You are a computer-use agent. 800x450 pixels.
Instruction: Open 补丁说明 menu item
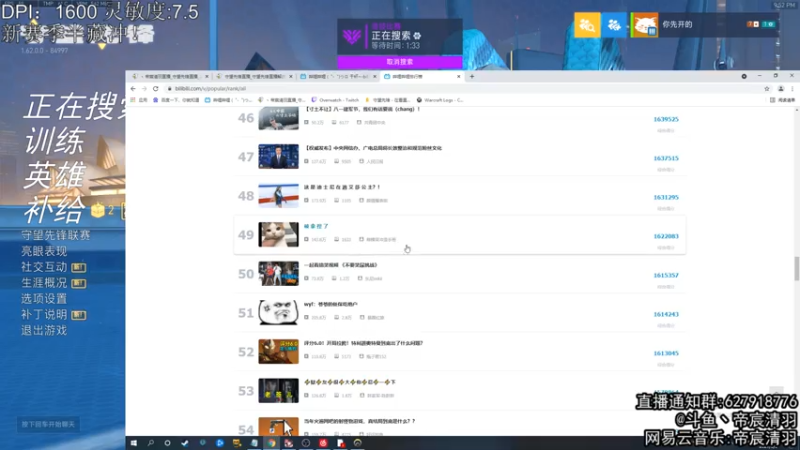pos(44,314)
